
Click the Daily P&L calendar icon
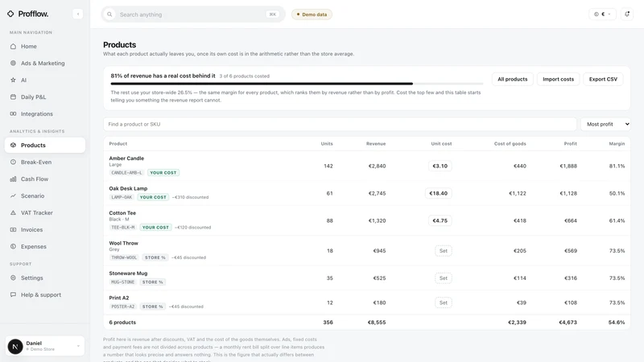coord(13,97)
